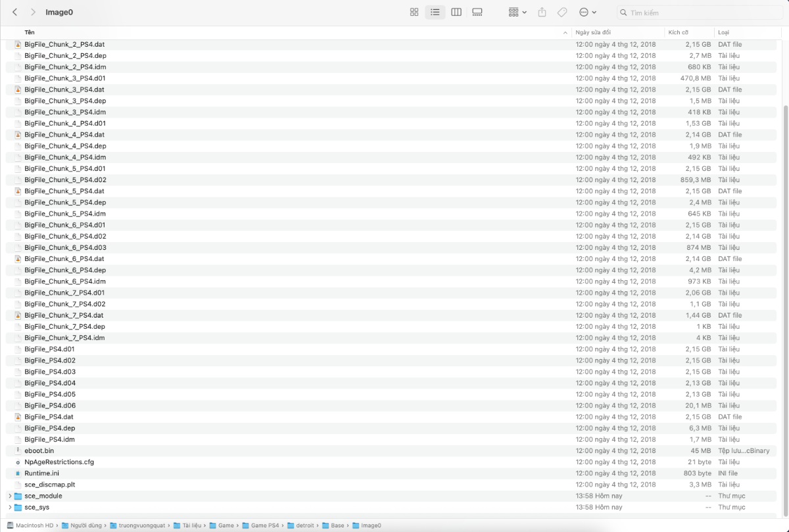Go to truongvuongquat in the path bar
Screen dimensions: 789x532
[x=137, y=525]
